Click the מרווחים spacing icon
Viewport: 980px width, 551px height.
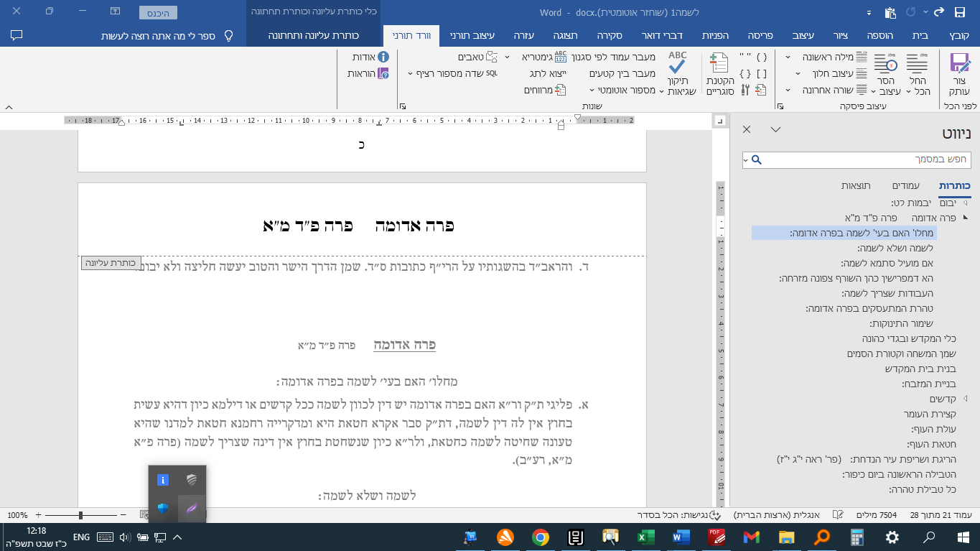tap(561, 91)
